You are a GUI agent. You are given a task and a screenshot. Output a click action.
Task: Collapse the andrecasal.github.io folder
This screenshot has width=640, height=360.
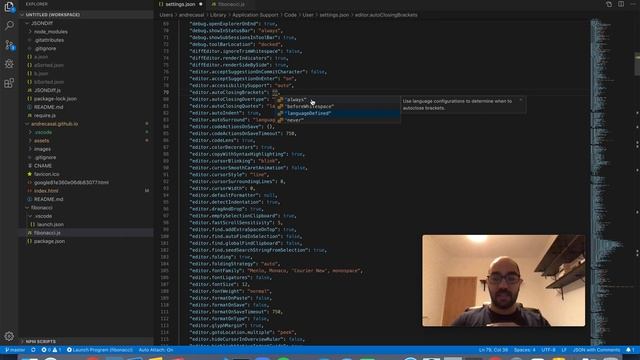click(x=54, y=124)
